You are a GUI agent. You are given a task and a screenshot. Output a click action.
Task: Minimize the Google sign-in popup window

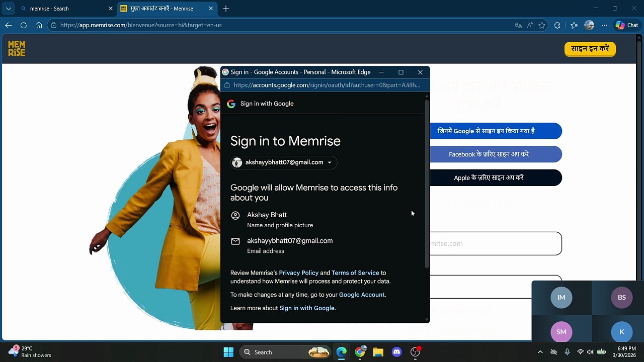(381, 72)
